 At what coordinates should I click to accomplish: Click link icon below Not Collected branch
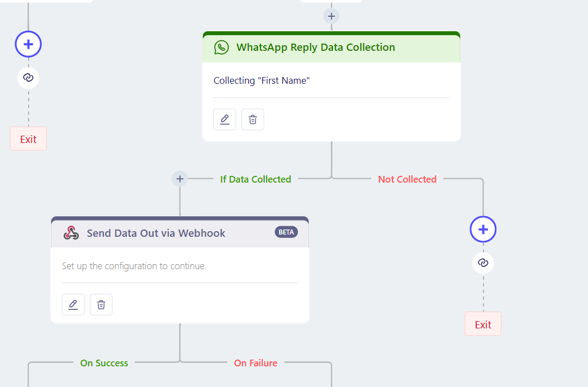(483, 262)
